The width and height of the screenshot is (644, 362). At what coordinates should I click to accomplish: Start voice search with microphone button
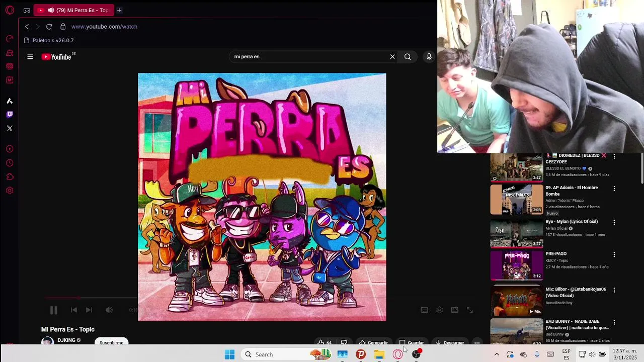tap(429, 57)
